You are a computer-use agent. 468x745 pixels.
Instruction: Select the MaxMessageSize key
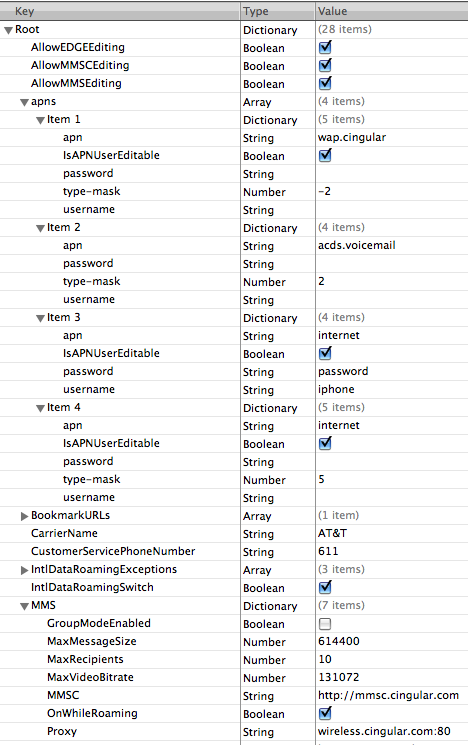(x=92, y=641)
